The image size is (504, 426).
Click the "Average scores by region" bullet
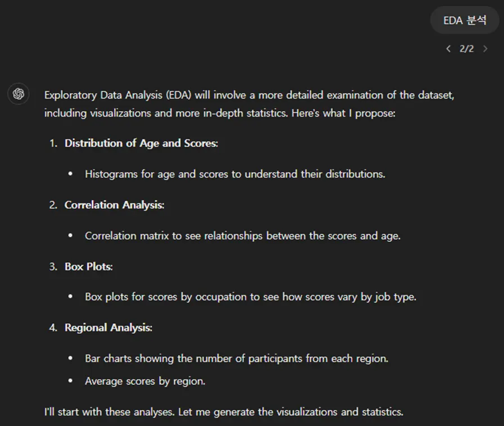(145, 382)
